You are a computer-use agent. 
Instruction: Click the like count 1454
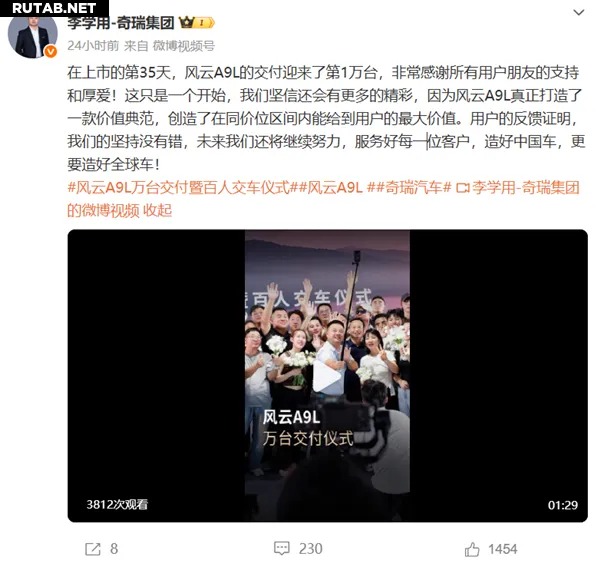[502, 549]
